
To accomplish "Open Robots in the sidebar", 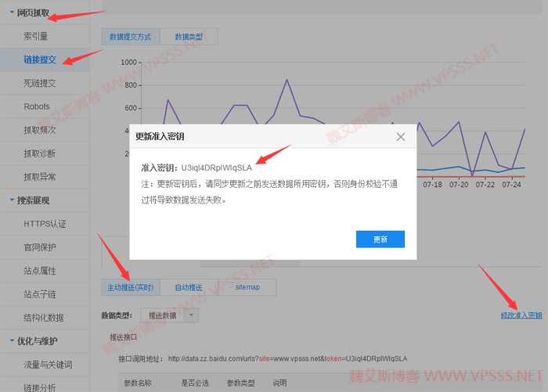I will pos(37,106).
